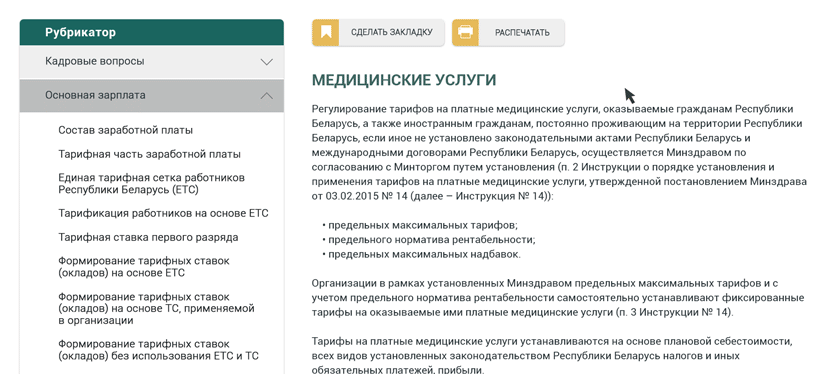This screenshot has height=374, width=840.
Task: Open Тарифная ставка первого разряда
Action: [148, 237]
